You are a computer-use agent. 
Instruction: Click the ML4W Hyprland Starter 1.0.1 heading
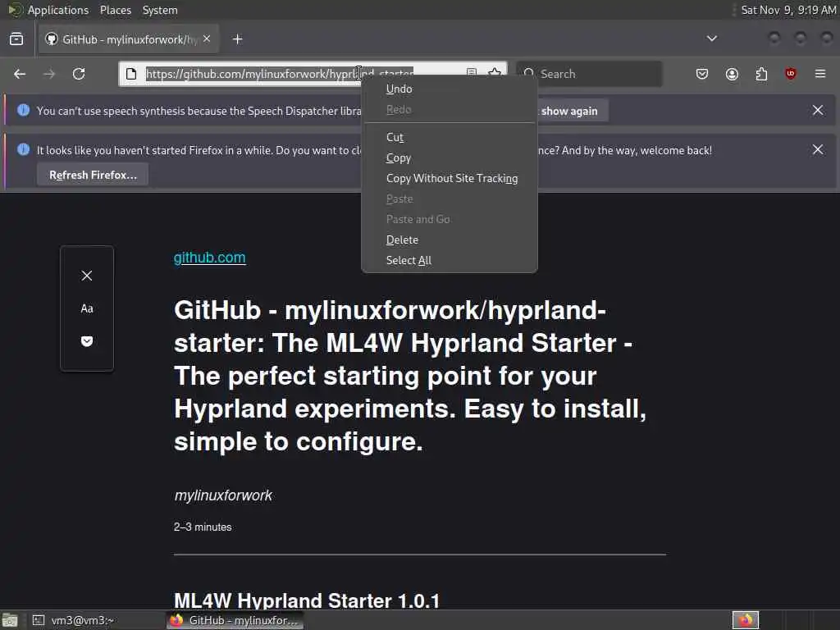click(307, 600)
